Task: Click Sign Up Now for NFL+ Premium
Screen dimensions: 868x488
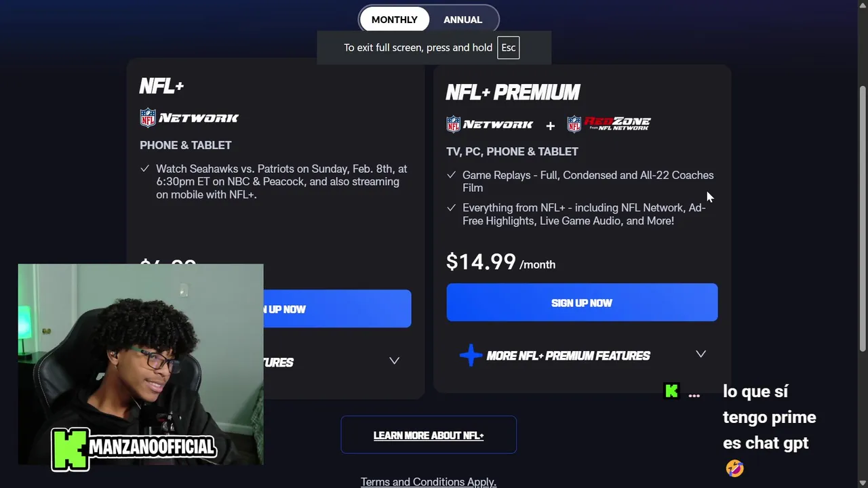Action: pos(582,302)
